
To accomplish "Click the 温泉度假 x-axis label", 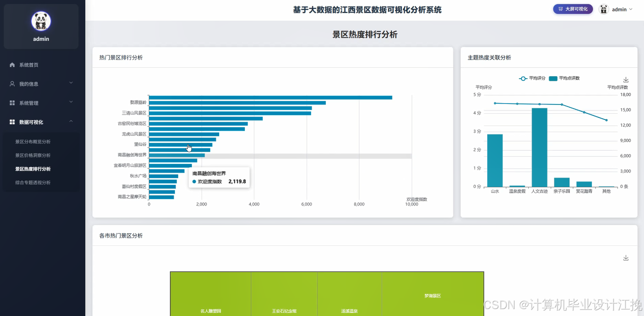I will (x=517, y=191).
